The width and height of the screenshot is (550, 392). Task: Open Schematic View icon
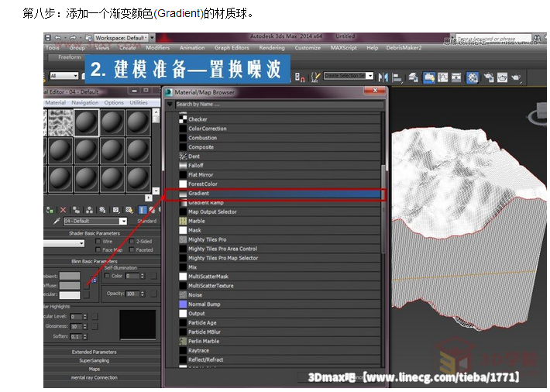(456, 77)
